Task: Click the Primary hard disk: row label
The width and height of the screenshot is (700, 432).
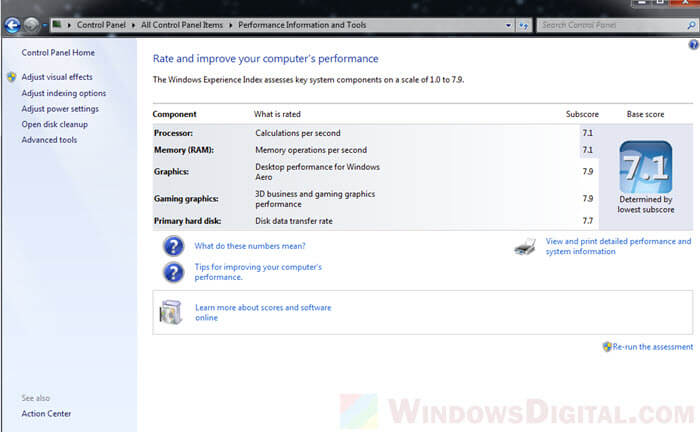Action: pyautogui.click(x=188, y=221)
